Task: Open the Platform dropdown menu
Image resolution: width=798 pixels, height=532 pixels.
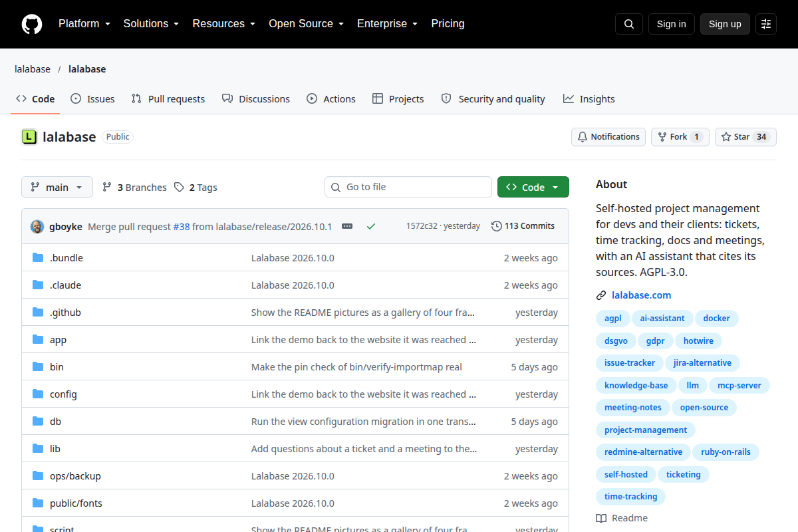Action: (83, 24)
